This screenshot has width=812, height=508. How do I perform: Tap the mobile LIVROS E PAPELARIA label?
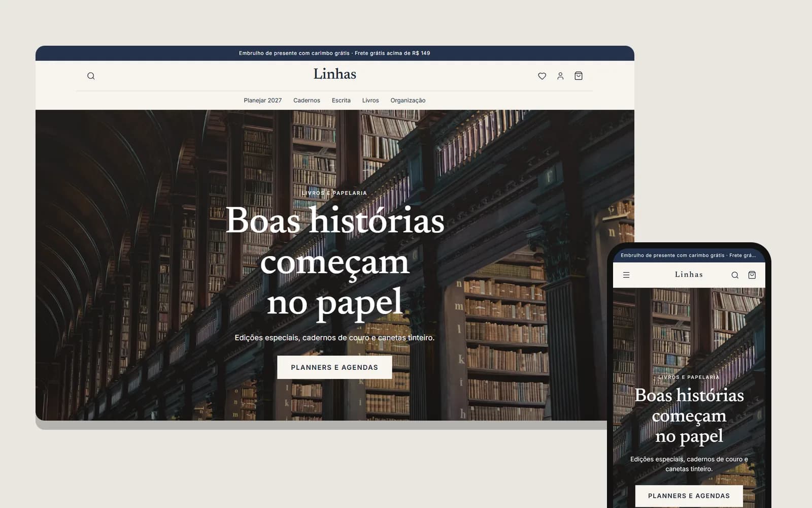tap(689, 377)
